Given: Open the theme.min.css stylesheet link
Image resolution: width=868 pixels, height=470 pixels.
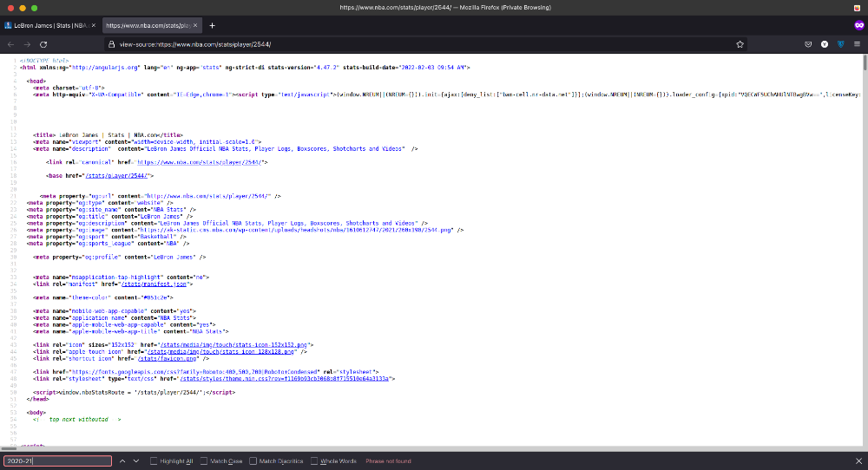Looking at the screenshot, I should point(285,379).
